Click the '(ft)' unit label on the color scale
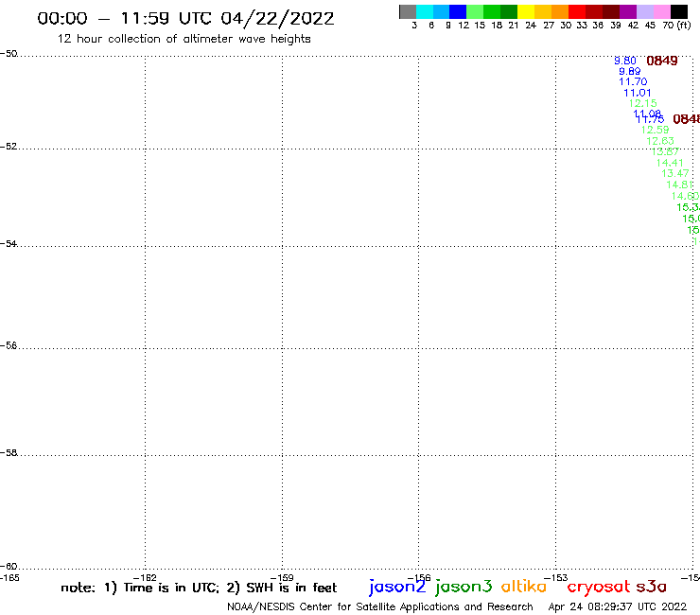700x615 pixels. click(684, 25)
